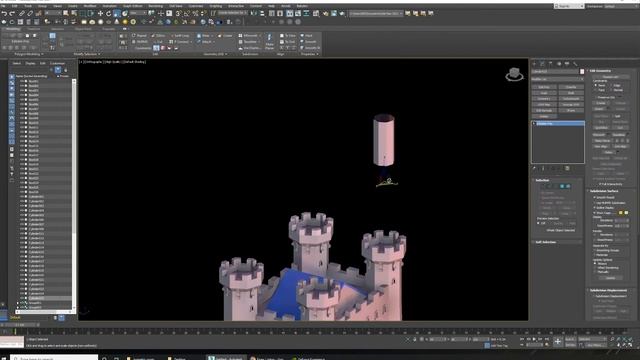
Task: Open the Graph Editors menu
Action: 133,6
